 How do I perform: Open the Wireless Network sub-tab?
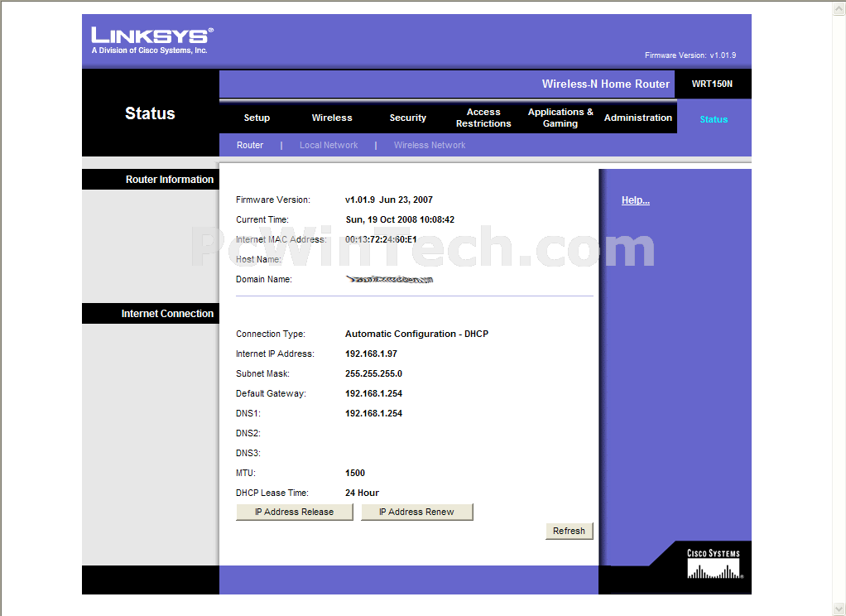pos(430,145)
